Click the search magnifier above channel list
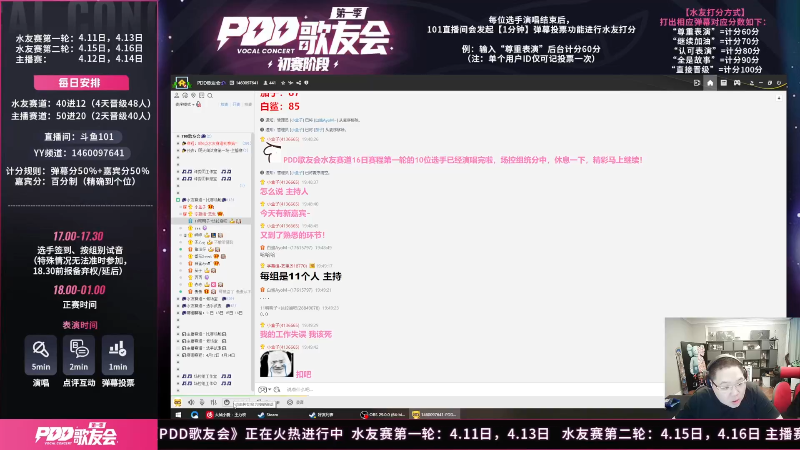Viewport: 800px width, 450px height. (x=210, y=95)
